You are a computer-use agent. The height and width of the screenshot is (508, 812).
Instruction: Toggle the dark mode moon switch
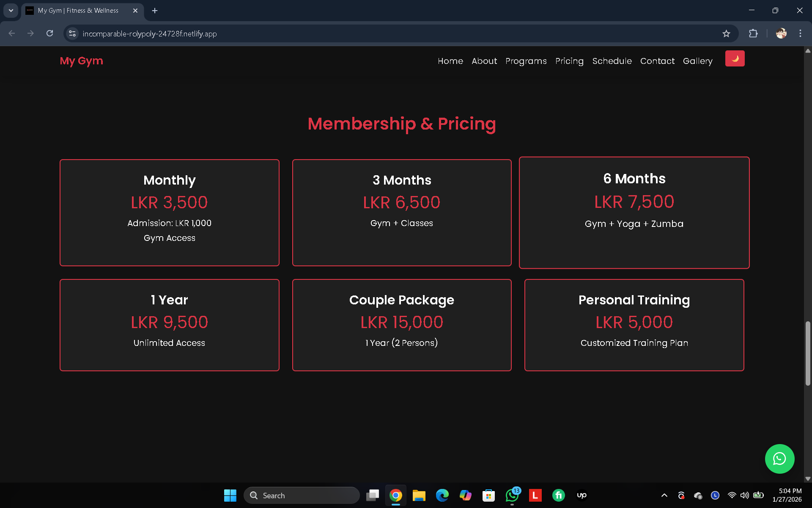[735, 58]
